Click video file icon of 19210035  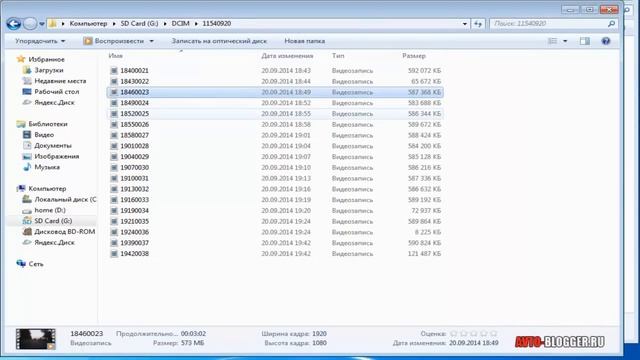tap(114, 222)
